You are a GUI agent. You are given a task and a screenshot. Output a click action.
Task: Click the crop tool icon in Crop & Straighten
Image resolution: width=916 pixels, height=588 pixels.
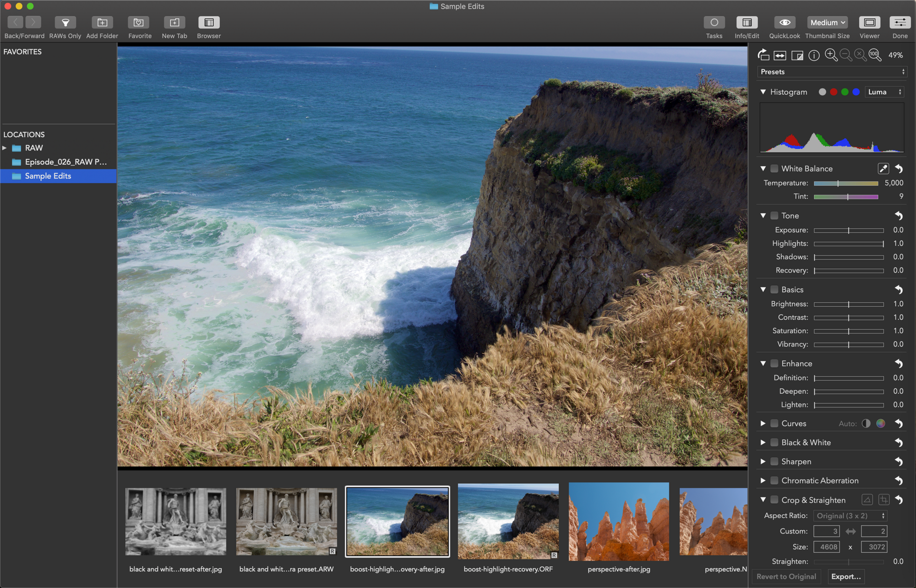point(884,500)
